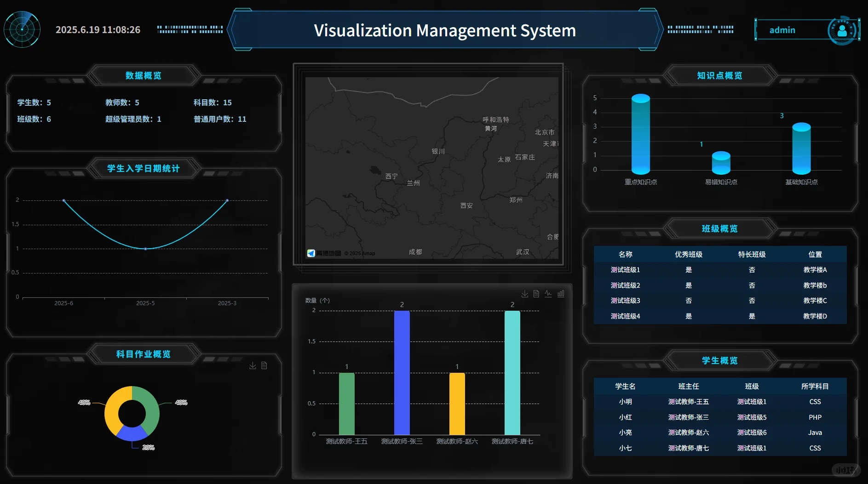The width and height of the screenshot is (868, 484).
Task: Click the 2025-5 data point on line chart
Action: [x=145, y=249]
